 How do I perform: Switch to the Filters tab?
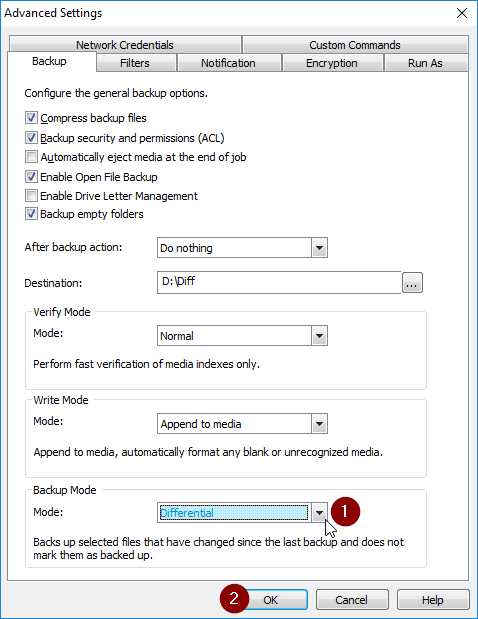click(x=136, y=63)
